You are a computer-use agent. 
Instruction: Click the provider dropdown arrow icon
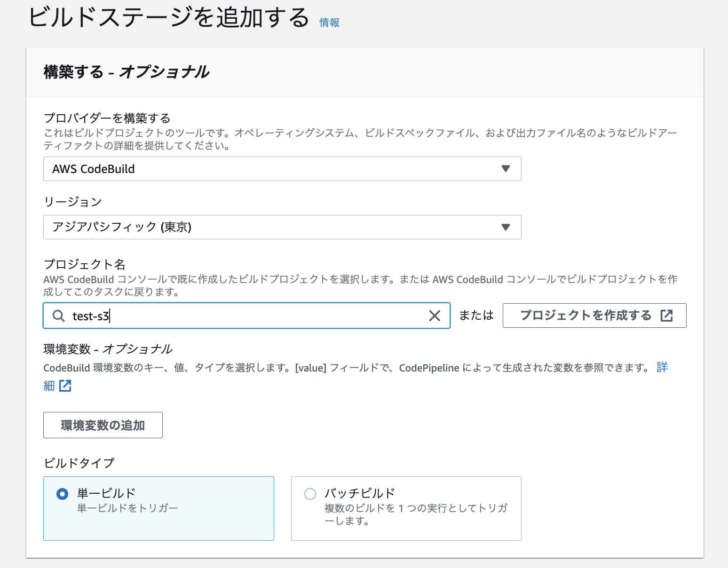pos(506,169)
